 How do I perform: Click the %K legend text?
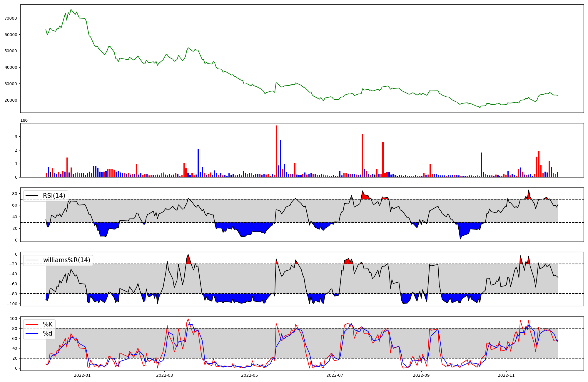pos(48,324)
